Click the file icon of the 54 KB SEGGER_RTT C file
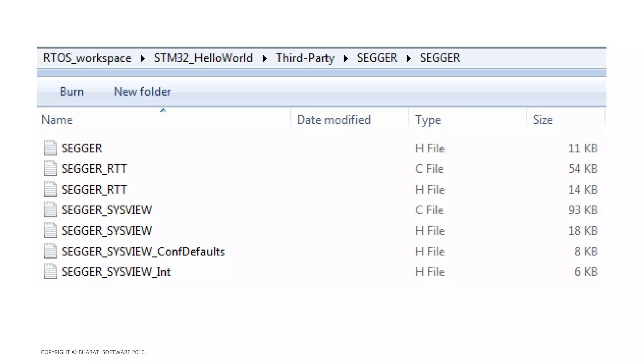 pyautogui.click(x=50, y=168)
